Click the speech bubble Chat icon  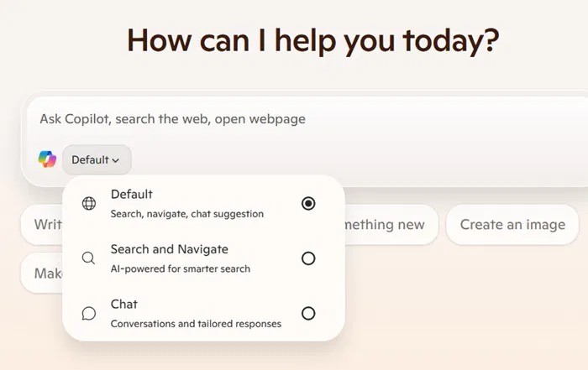pyautogui.click(x=88, y=313)
